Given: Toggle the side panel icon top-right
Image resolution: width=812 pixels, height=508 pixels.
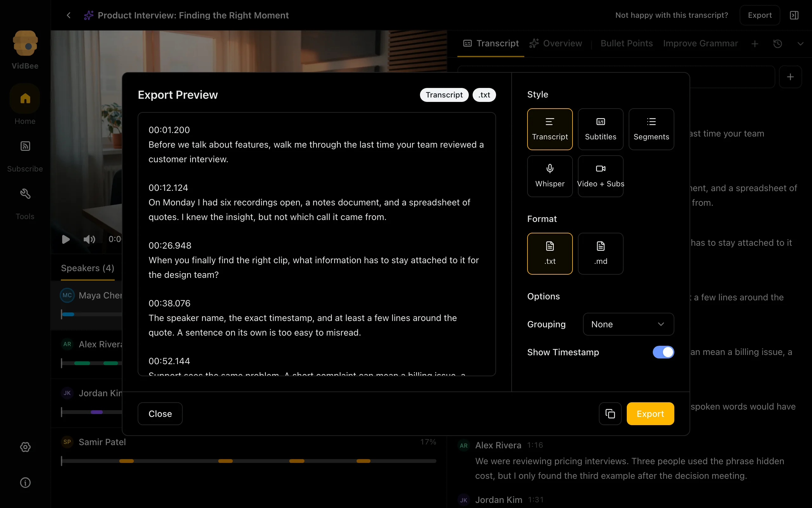Looking at the screenshot, I should [794, 15].
